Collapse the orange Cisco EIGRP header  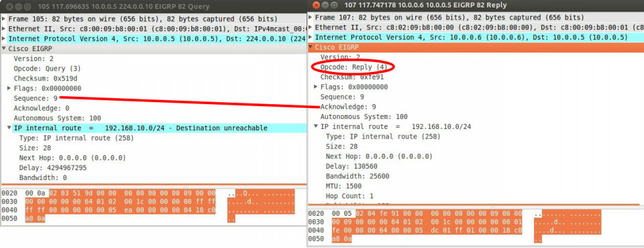click(x=311, y=47)
